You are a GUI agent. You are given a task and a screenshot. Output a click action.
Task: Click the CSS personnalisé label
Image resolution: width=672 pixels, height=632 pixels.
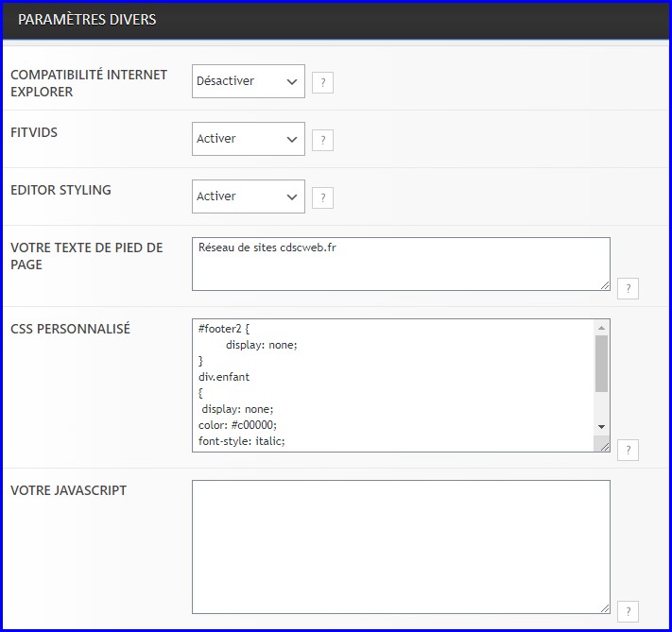[x=70, y=329]
